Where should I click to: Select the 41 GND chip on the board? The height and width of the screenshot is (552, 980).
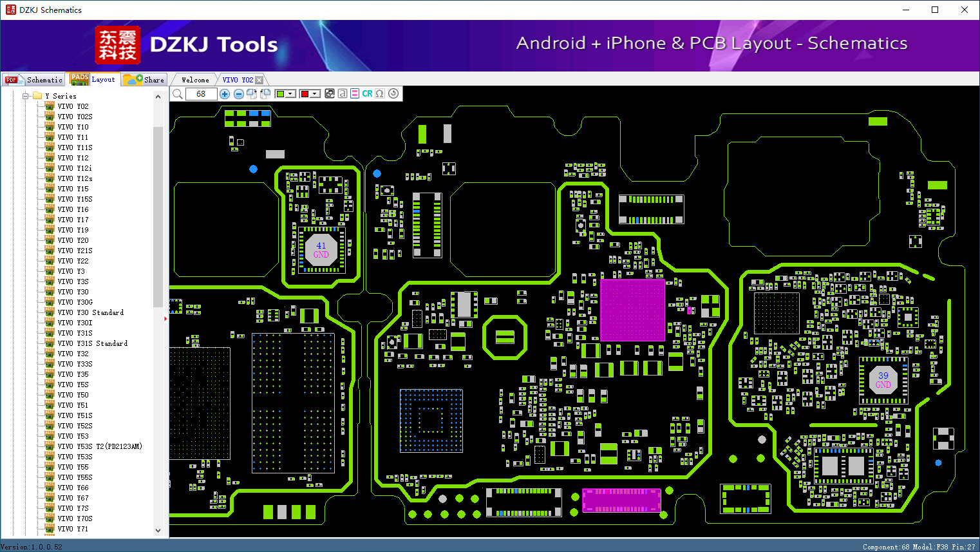(321, 250)
